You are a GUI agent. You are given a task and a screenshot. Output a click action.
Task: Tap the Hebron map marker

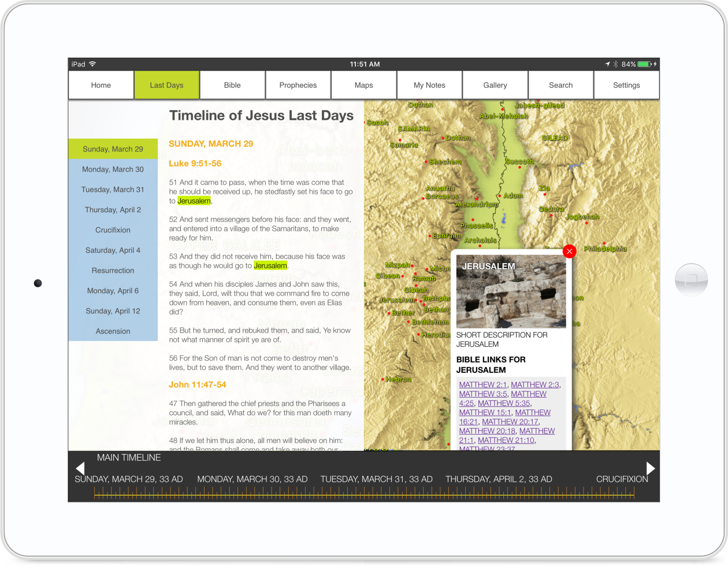(x=382, y=380)
